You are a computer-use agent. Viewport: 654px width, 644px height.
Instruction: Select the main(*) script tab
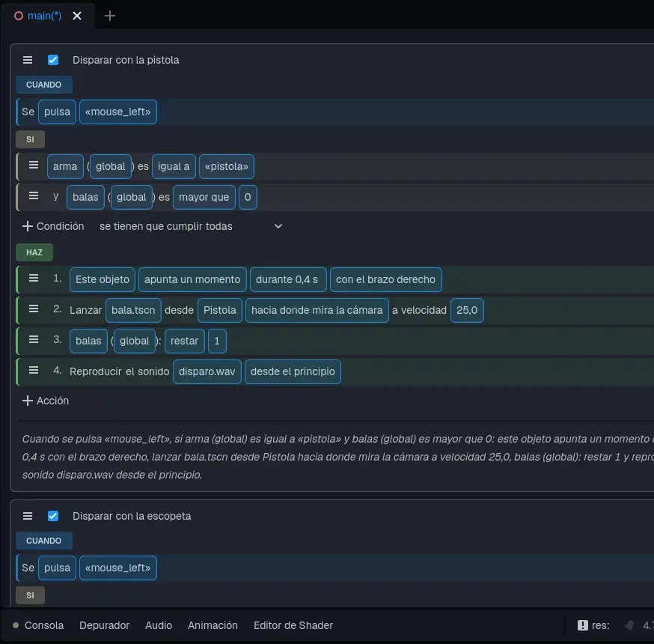(x=44, y=16)
